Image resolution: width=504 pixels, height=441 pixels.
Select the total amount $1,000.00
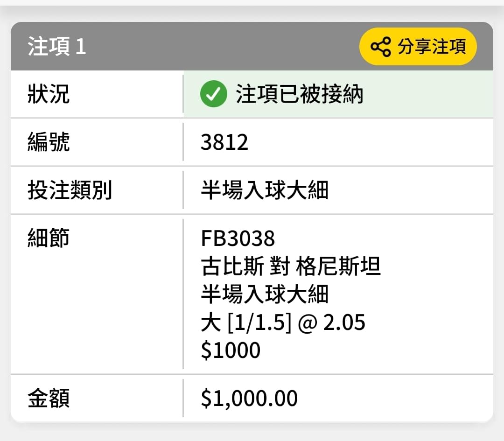click(249, 399)
